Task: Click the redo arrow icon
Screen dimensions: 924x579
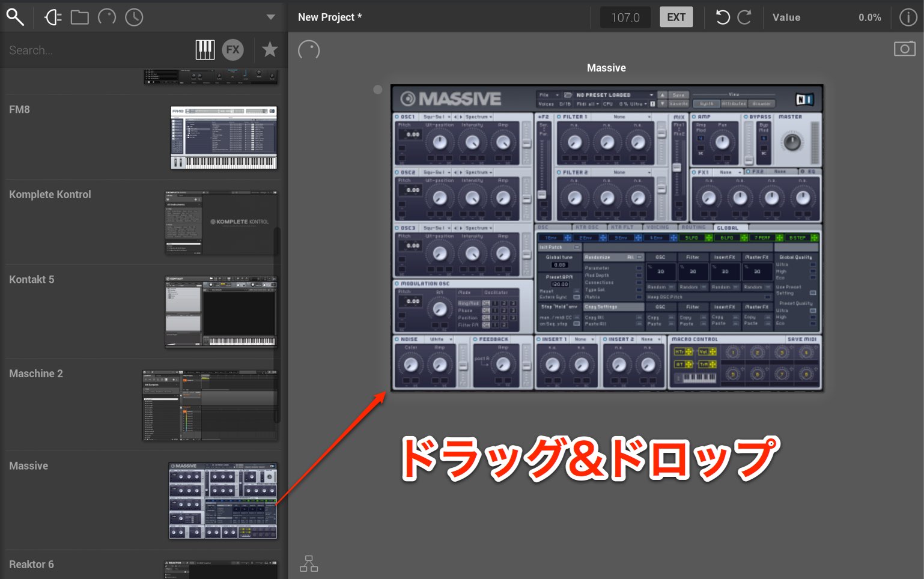Action: tap(744, 17)
